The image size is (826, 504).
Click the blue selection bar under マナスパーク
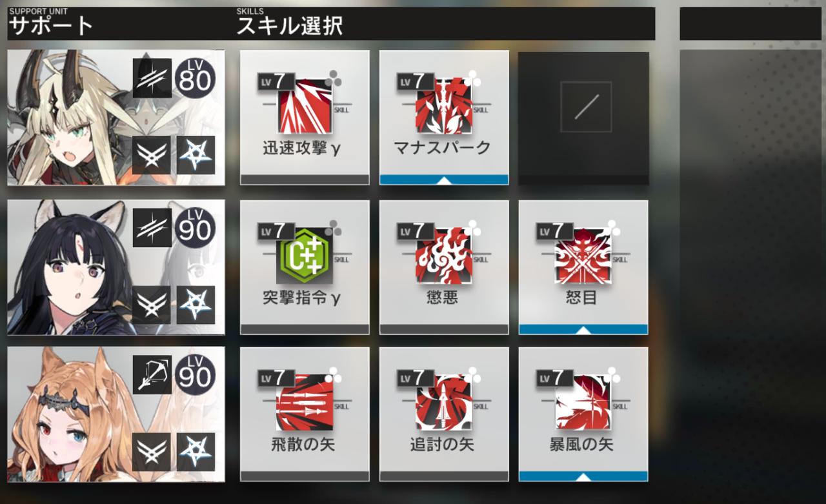pyautogui.click(x=444, y=180)
